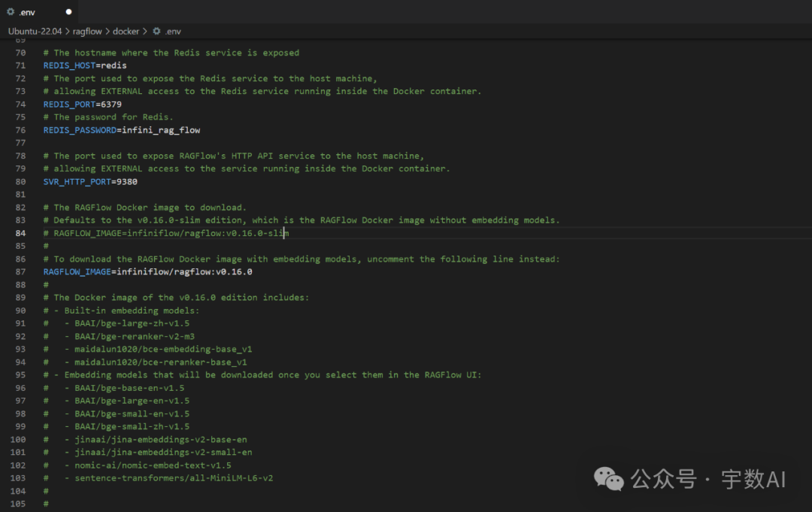Click 'To download the RAGFlow Docker image' comment

click(301, 259)
